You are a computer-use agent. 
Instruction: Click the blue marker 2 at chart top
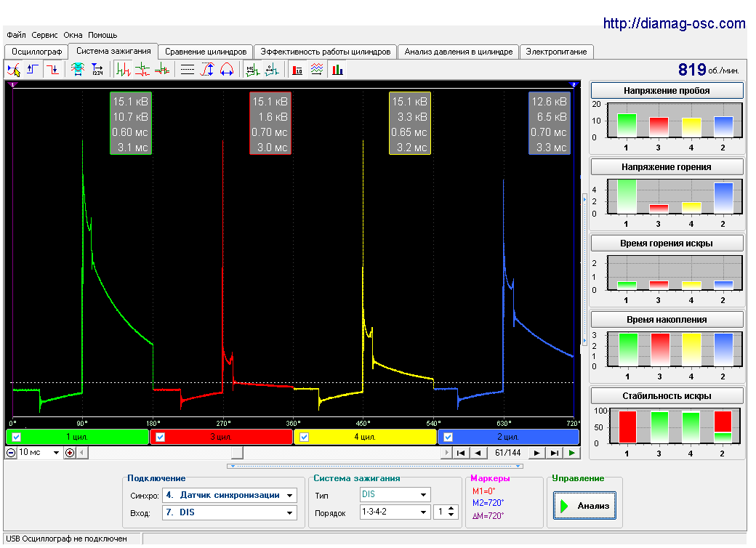(574, 85)
